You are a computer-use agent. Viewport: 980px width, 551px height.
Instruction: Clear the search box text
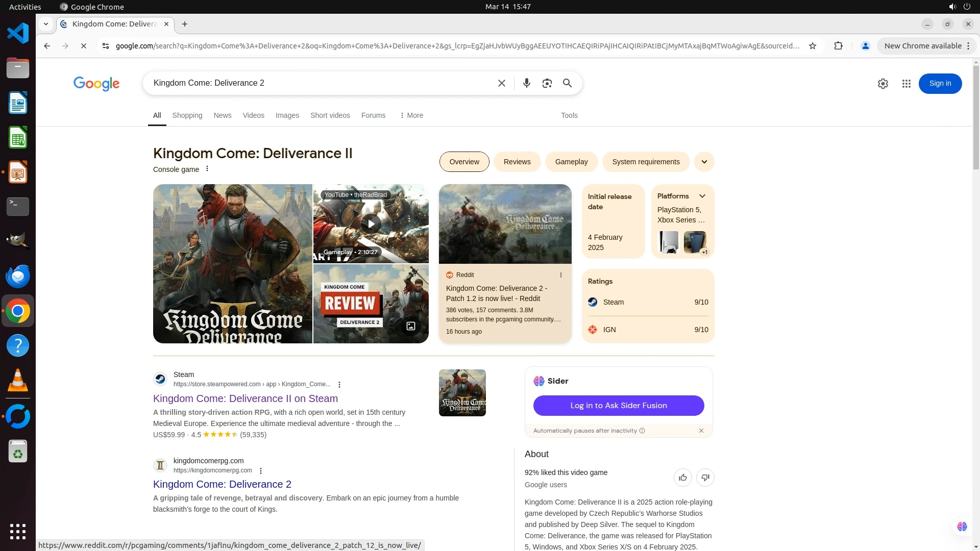coord(501,83)
